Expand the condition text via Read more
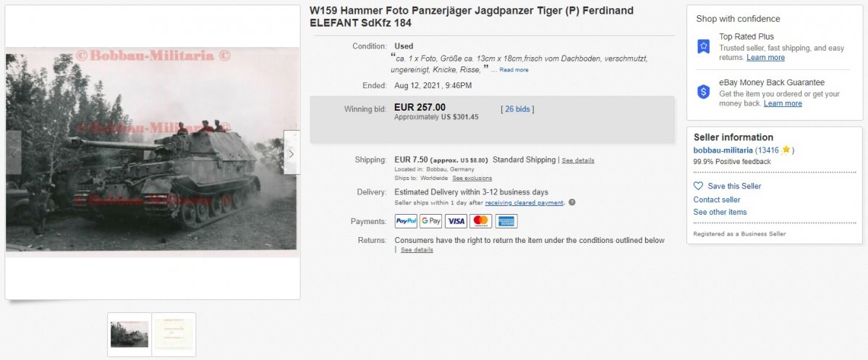The width and height of the screenshot is (868, 360). tap(514, 70)
